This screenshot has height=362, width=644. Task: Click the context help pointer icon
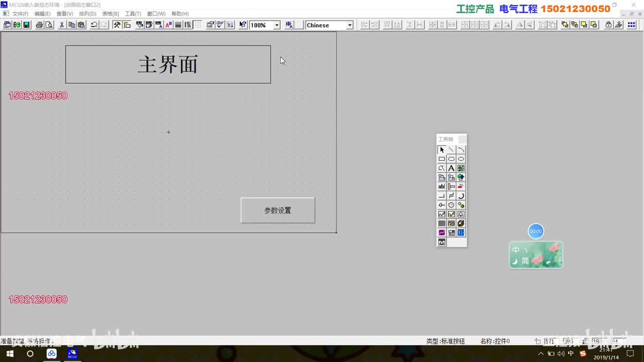pos(243,25)
